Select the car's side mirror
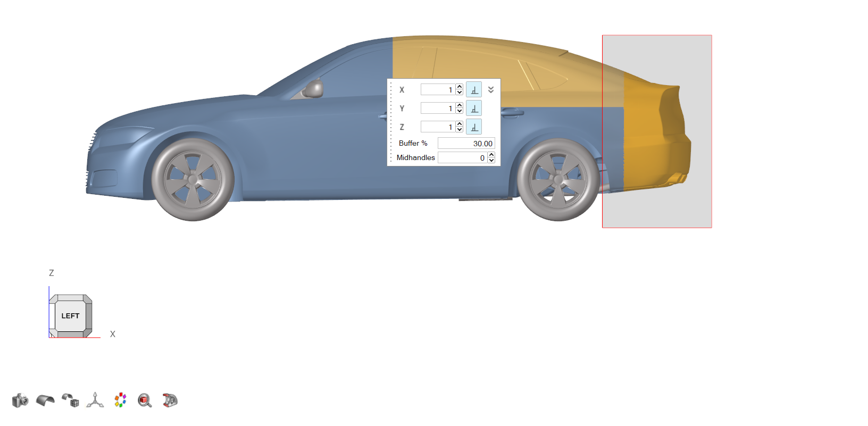868x426 pixels. pyautogui.click(x=314, y=88)
